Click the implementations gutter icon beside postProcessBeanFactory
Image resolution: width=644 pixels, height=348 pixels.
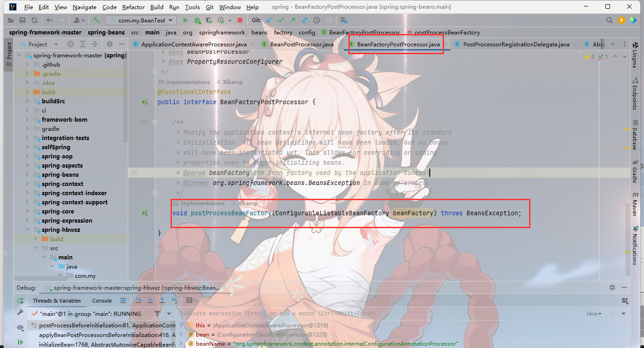tap(145, 213)
